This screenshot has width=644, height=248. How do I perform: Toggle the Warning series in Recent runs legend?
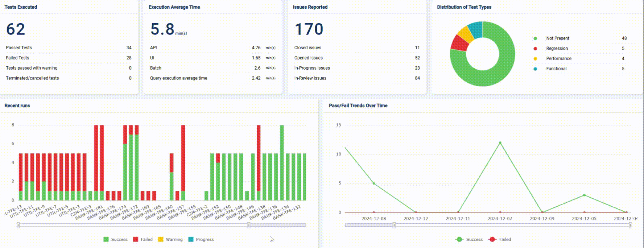pyautogui.click(x=170, y=239)
